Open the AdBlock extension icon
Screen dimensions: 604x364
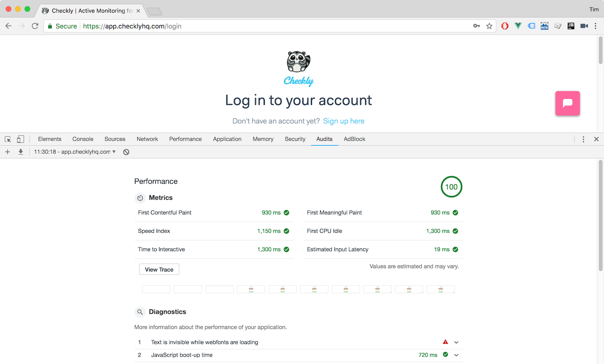point(504,26)
